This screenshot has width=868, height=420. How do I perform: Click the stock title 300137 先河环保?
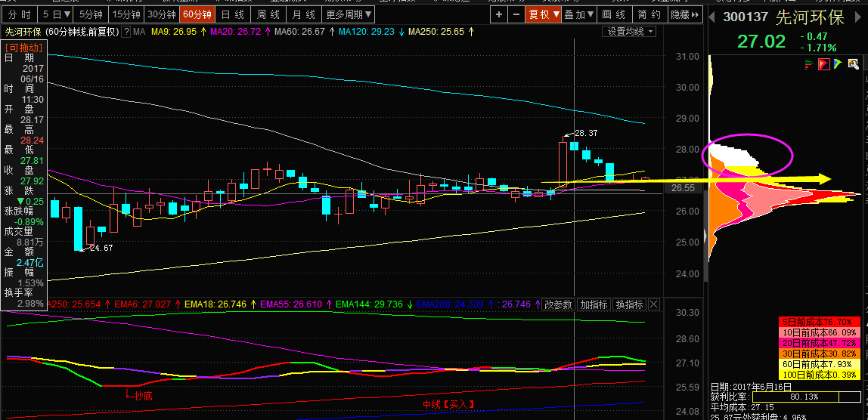click(784, 17)
